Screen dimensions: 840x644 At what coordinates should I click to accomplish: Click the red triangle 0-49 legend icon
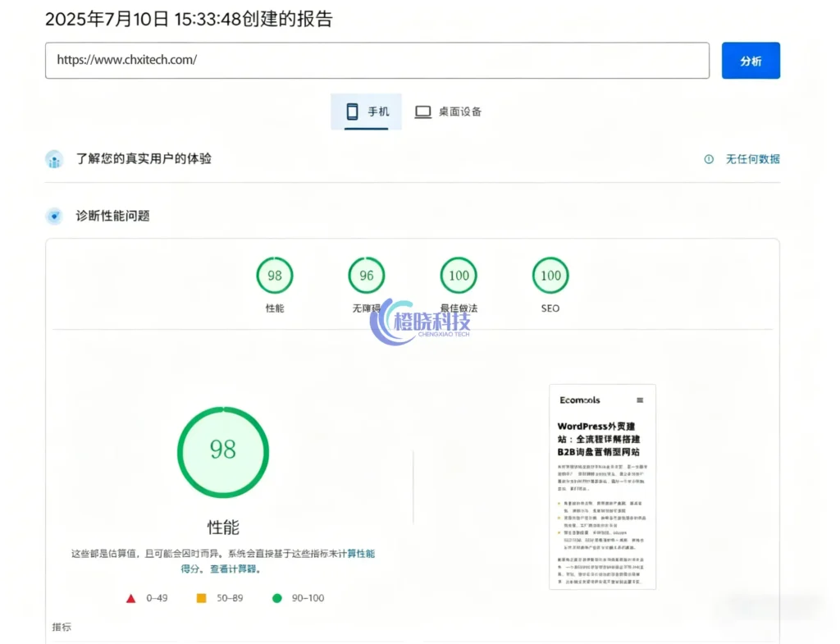pyautogui.click(x=131, y=598)
